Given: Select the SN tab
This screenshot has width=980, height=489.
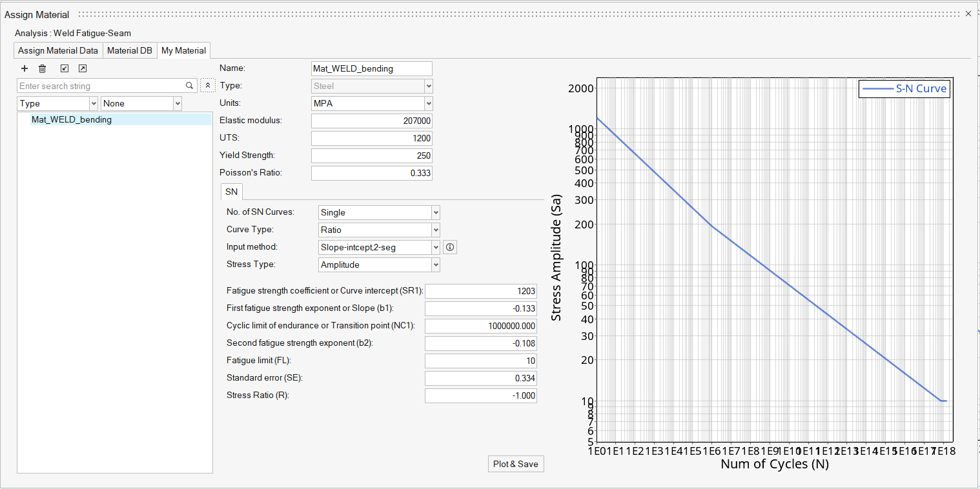Looking at the screenshot, I should (x=231, y=192).
